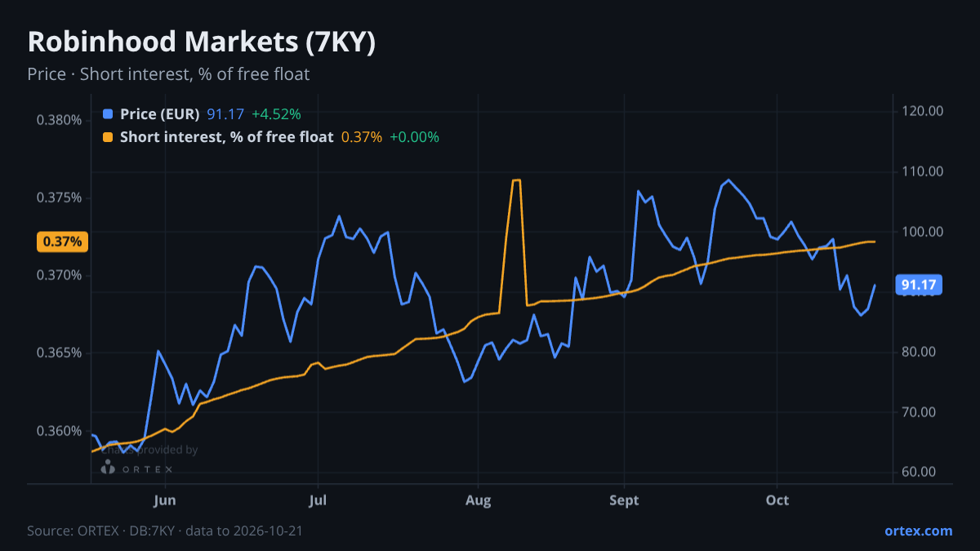This screenshot has width=980, height=551.
Task: Click the orange Short interest legend swatch
Action: click(x=108, y=137)
